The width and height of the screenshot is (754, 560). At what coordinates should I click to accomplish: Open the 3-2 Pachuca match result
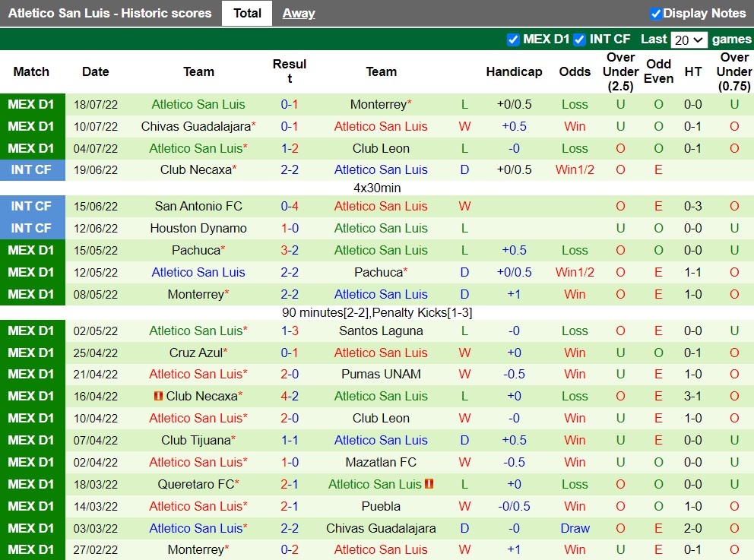click(x=290, y=251)
